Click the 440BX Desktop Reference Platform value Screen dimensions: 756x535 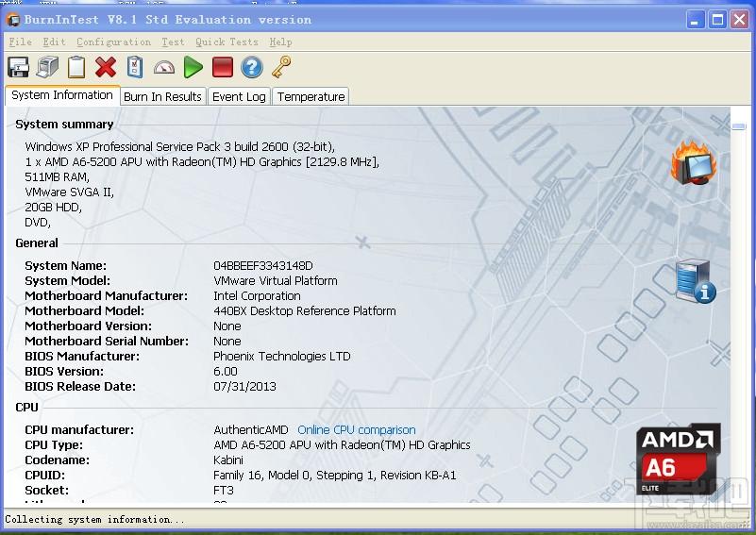305,310
